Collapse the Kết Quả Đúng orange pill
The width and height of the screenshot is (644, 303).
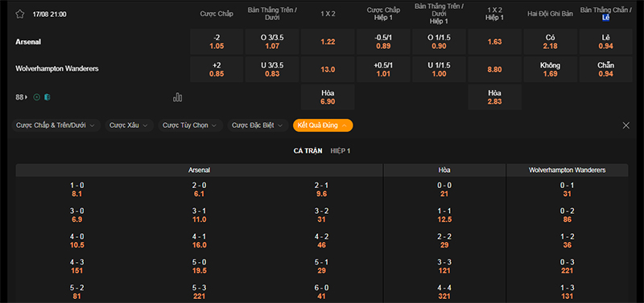tap(323, 125)
